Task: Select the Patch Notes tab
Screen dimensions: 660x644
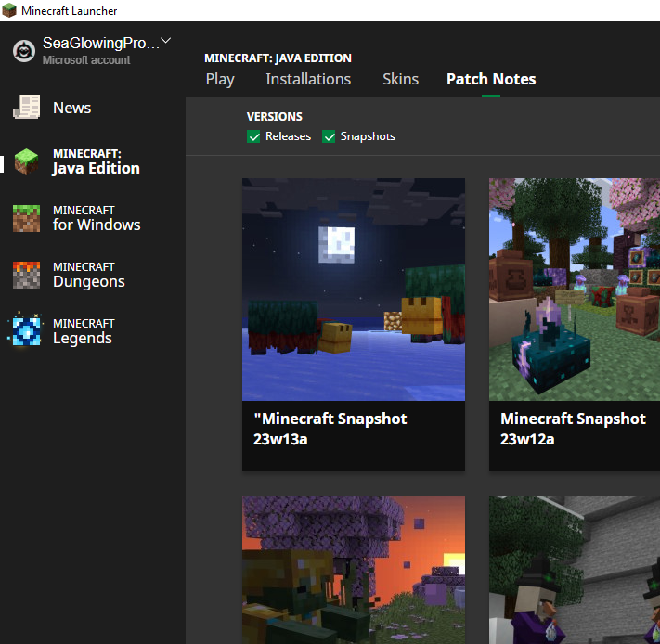Action: 491,79
